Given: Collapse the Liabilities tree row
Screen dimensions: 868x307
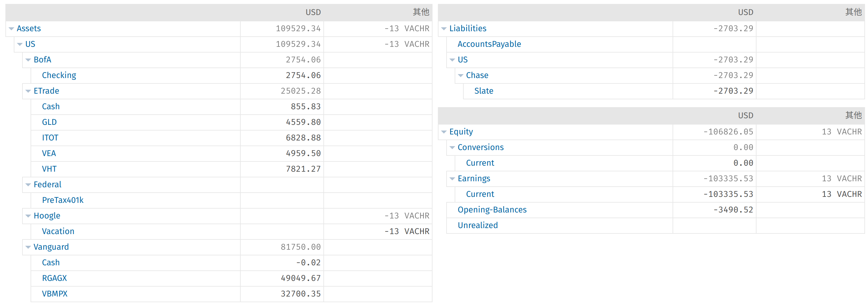Looking at the screenshot, I should coord(444,29).
